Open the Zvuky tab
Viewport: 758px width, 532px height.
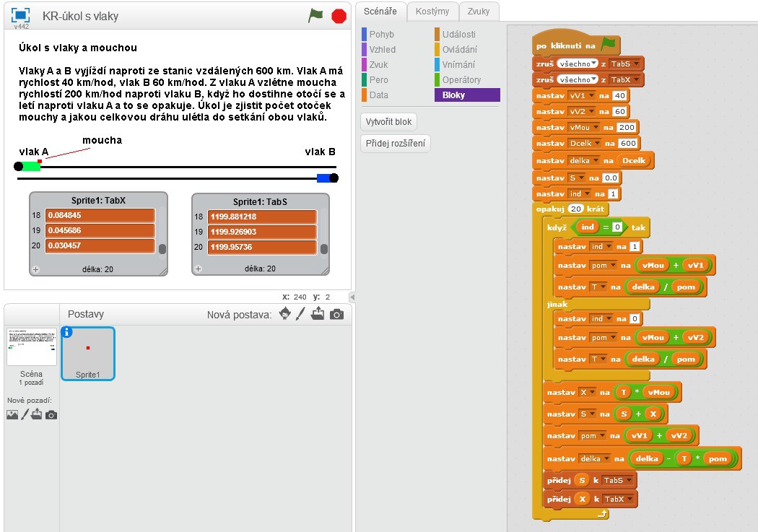pyautogui.click(x=478, y=11)
